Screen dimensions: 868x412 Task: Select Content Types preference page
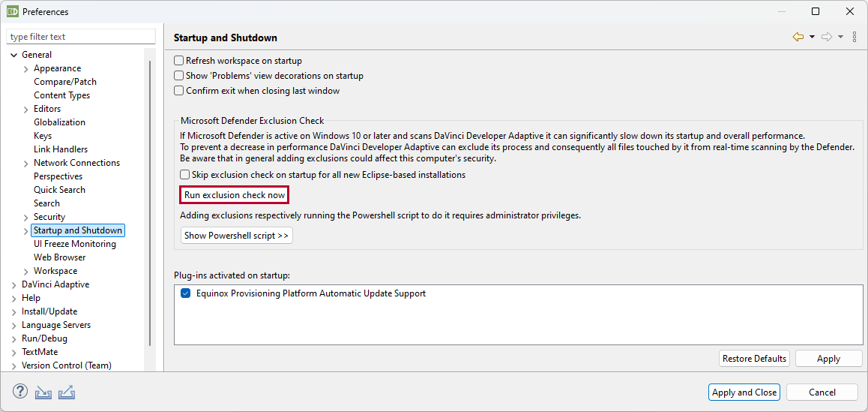pyautogui.click(x=62, y=95)
